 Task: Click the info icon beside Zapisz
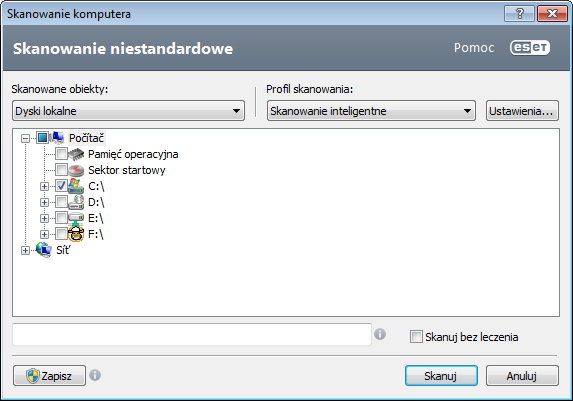pos(95,375)
